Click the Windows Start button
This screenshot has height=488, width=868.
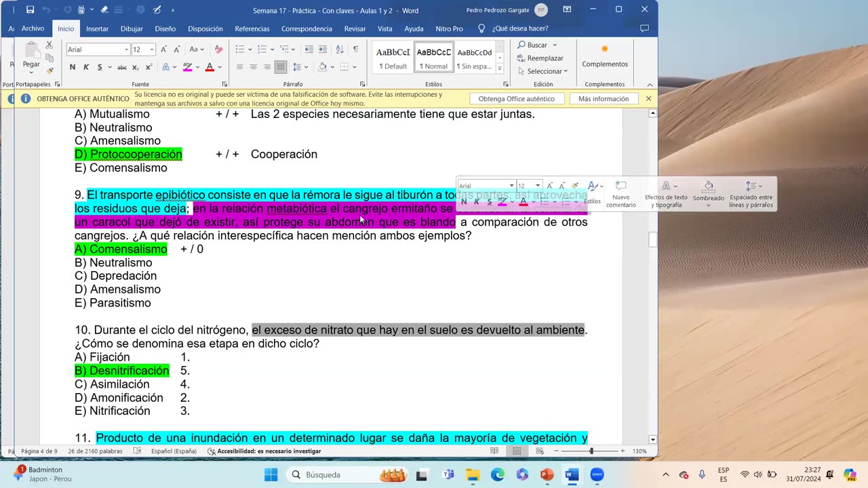point(271,474)
